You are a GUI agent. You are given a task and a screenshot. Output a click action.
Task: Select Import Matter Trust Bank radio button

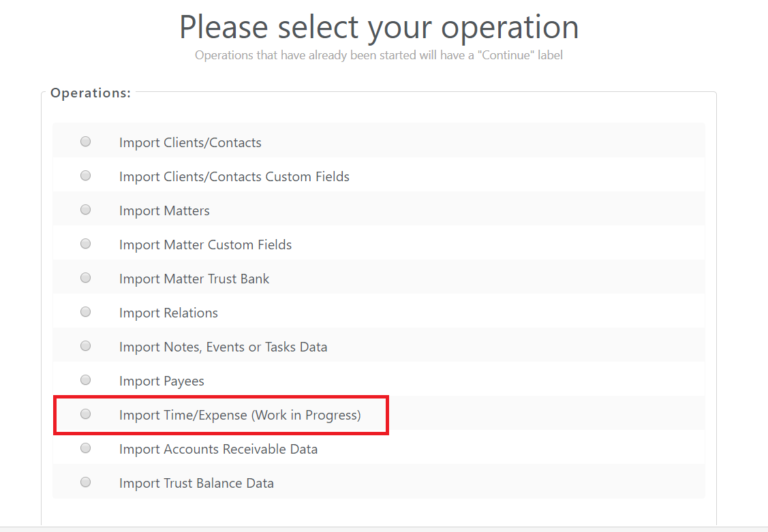click(86, 278)
